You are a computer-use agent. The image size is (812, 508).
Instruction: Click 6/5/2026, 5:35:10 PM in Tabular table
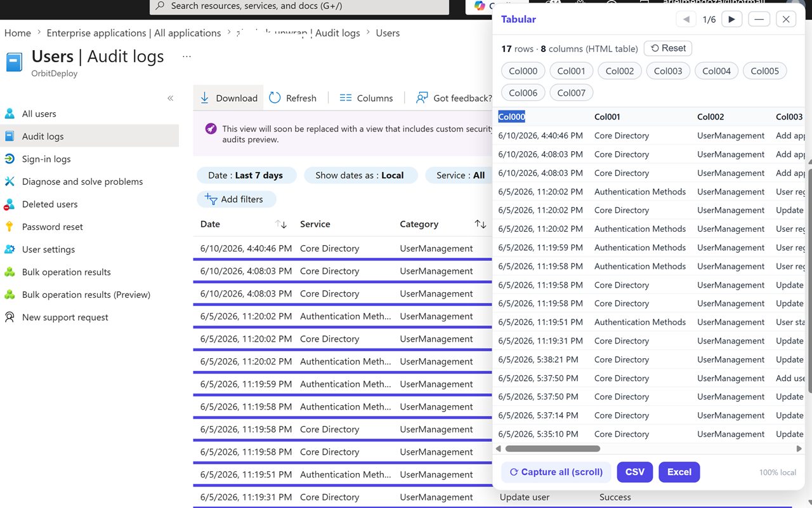click(x=538, y=434)
